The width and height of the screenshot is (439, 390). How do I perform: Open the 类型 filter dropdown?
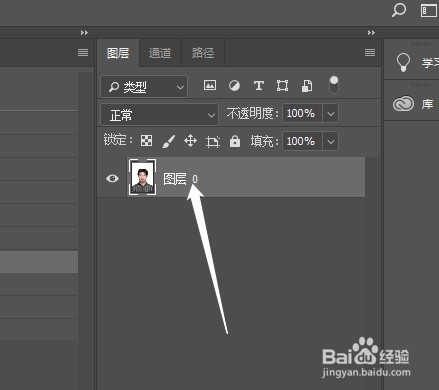click(x=144, y=87)
